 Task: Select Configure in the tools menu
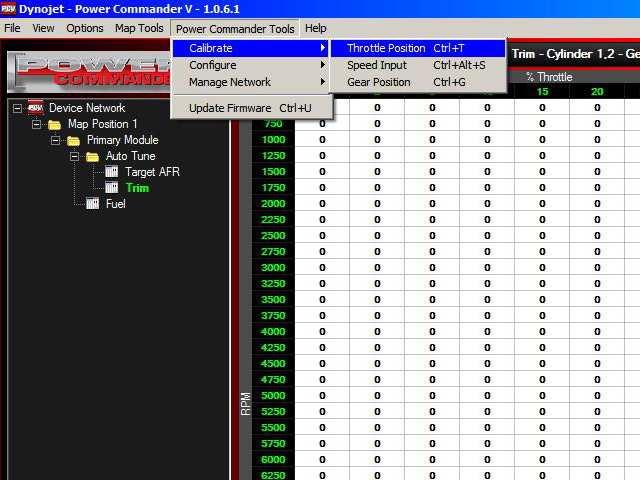250,65
